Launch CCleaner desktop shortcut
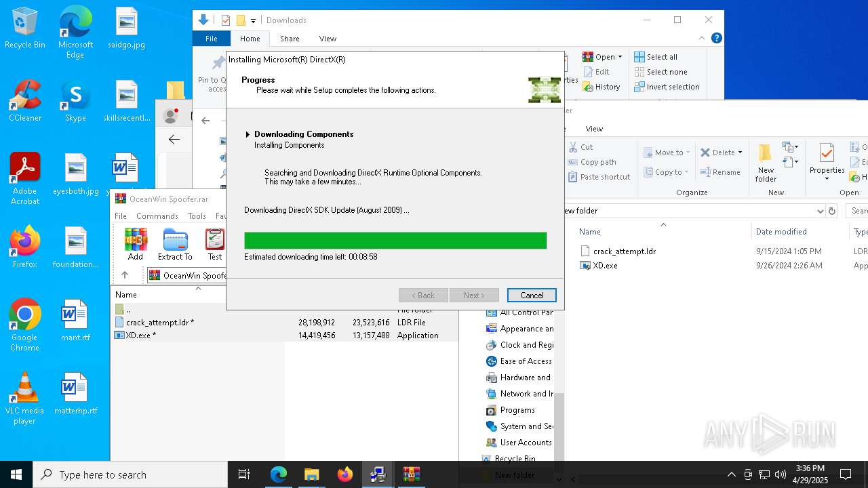 [x=25, y=102]
